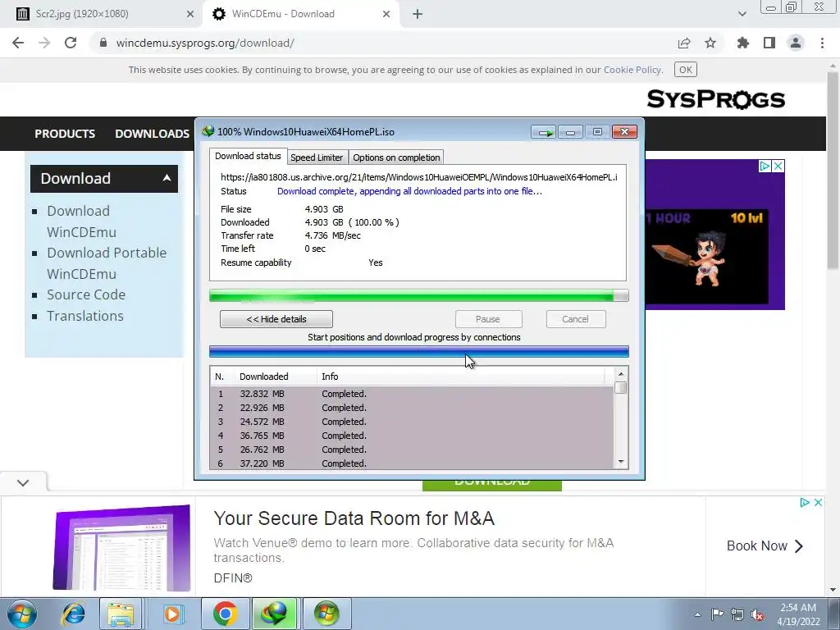Screen dimensions: 840x630
Task: Go forward in Chrome browser
Action: pos(44,43)
